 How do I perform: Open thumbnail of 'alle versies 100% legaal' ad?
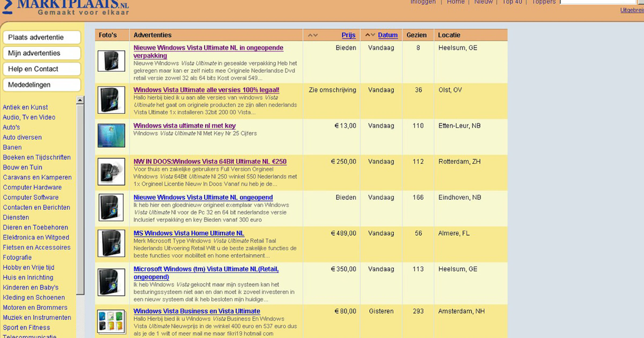111,100
